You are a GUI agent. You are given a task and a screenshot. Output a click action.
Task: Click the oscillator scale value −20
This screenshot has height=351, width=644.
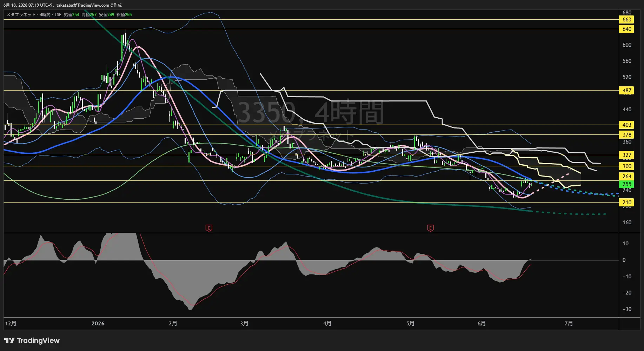click(x=627, y=293)
